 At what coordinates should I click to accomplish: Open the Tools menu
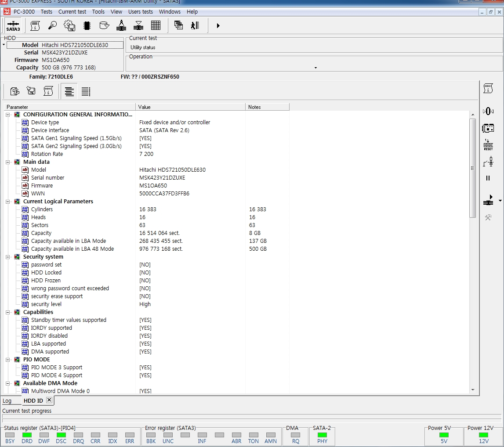point(98,11)
